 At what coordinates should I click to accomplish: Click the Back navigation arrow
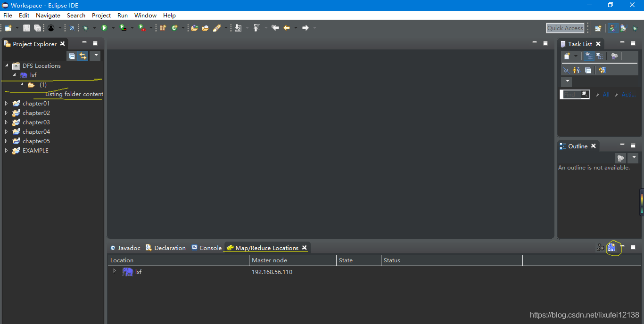(287, 28)
